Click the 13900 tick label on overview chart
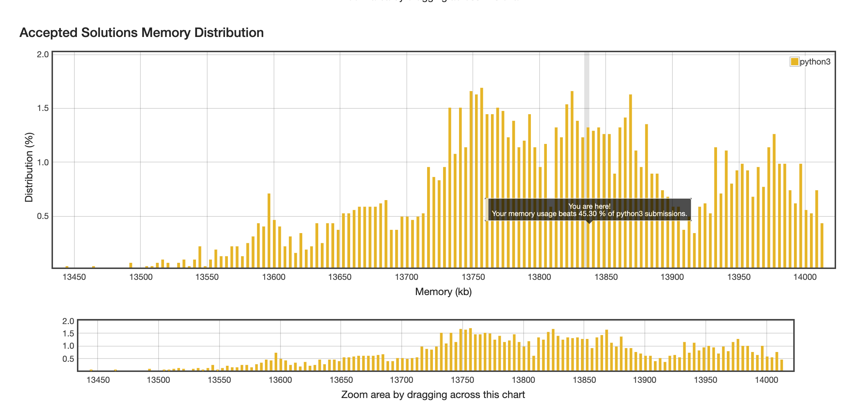This screenshot has height=406, width=868. click(x=644, y=380)
